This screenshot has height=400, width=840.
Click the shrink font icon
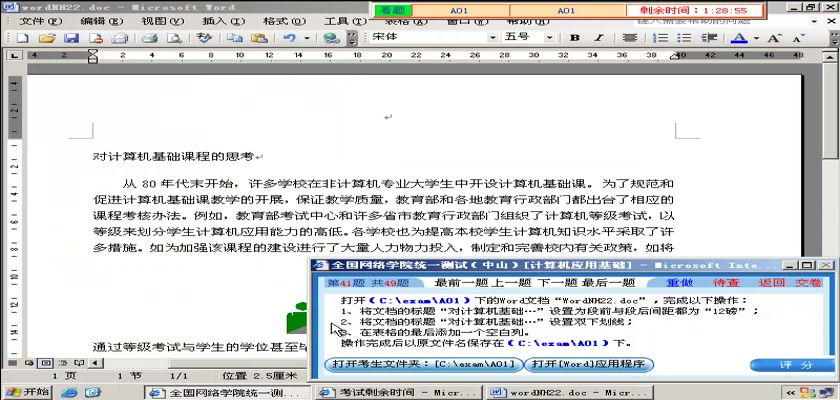coord(798,38)
